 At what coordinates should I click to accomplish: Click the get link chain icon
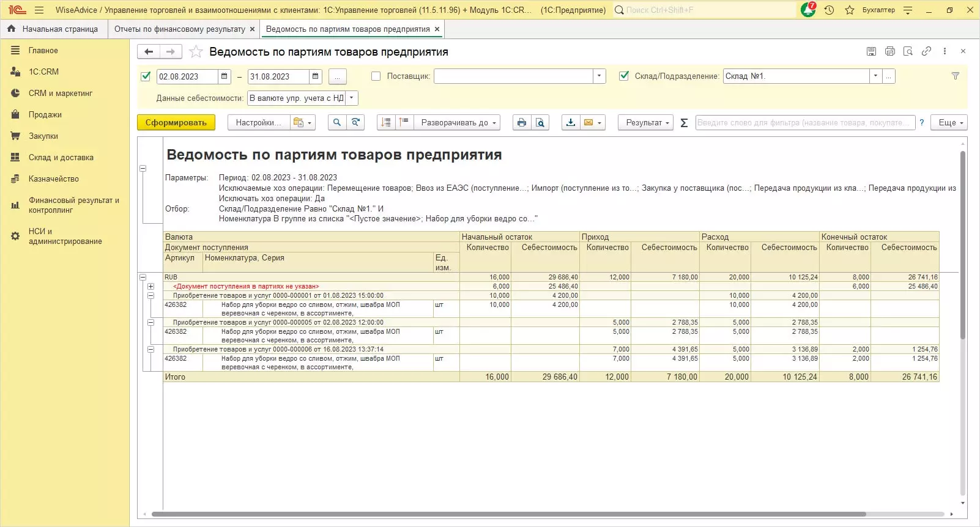(x=926, y=51)
